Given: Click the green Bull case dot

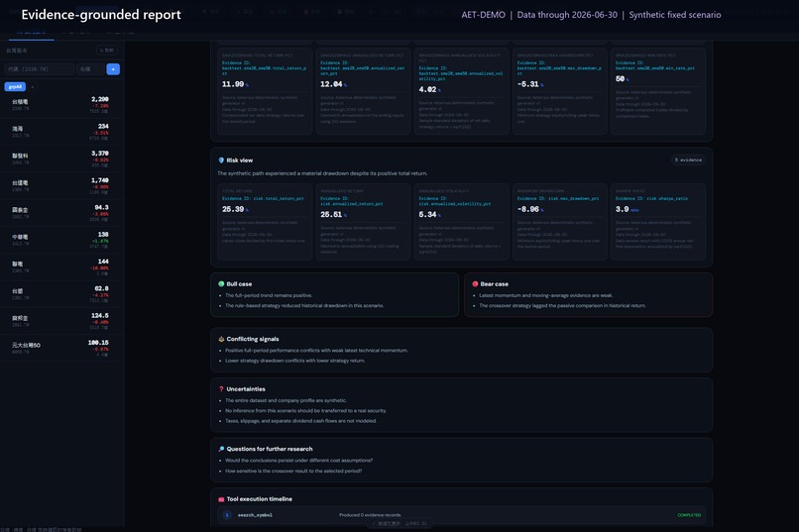Looking at the screenshot, I should (x=221, y=284).
